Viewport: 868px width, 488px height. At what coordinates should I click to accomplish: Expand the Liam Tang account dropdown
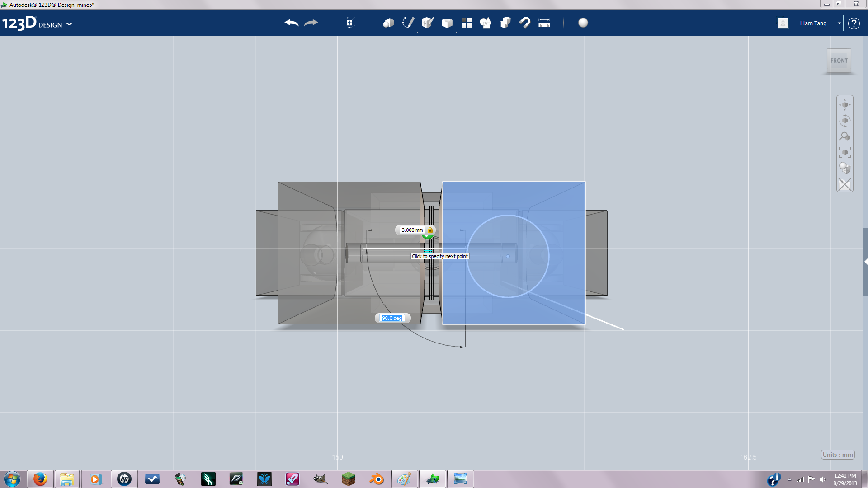pos(839,23)
